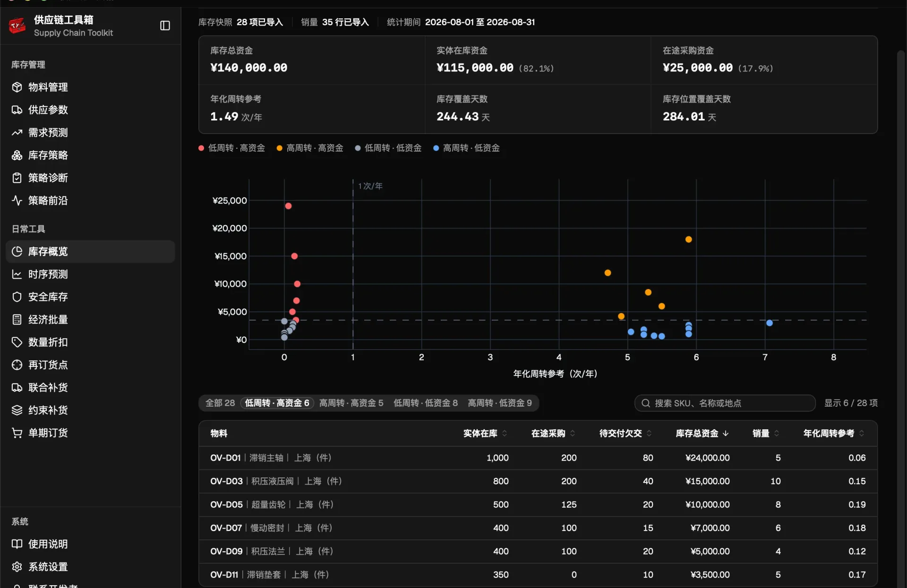Sort table by 销量 column
907x588 pixels.
pyautogui.click(x=766, y=434)
